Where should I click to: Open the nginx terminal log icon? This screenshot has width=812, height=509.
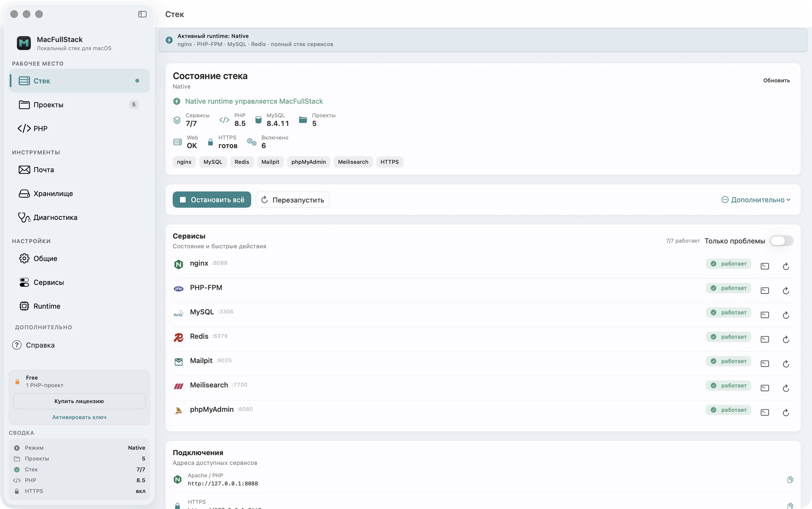click(765, 266)
